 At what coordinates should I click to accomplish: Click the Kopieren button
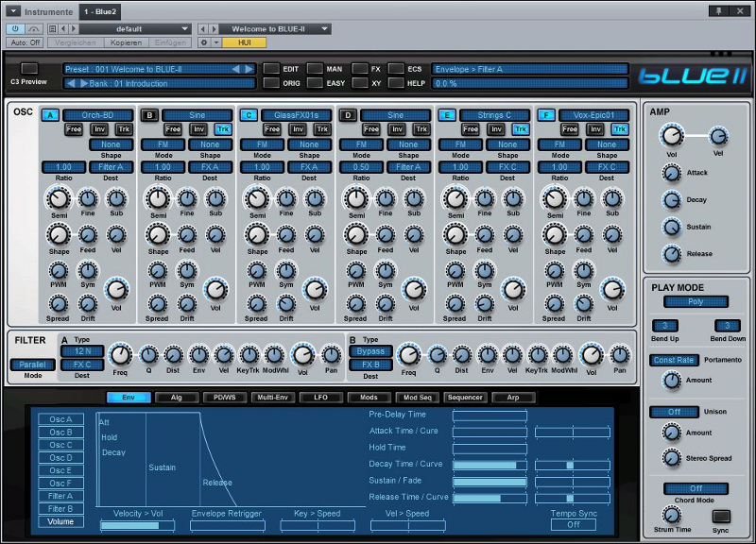pos(127,42)
